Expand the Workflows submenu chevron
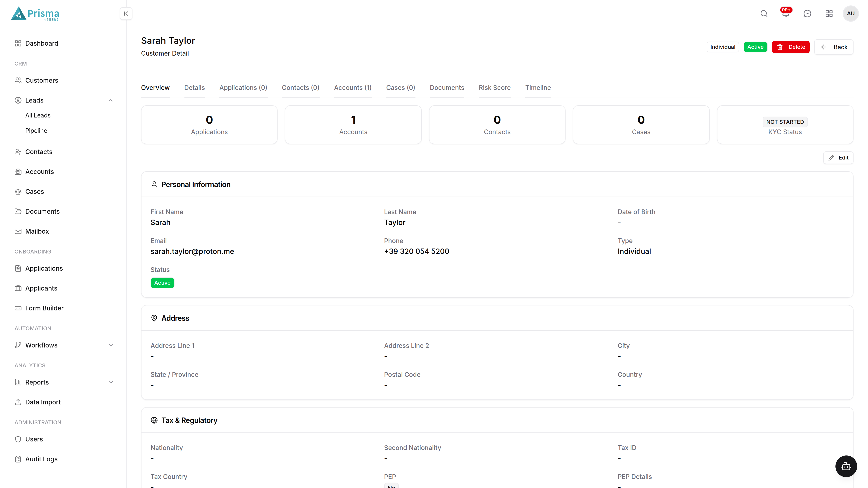Screen dimensions: 868x488 [111, 345]
